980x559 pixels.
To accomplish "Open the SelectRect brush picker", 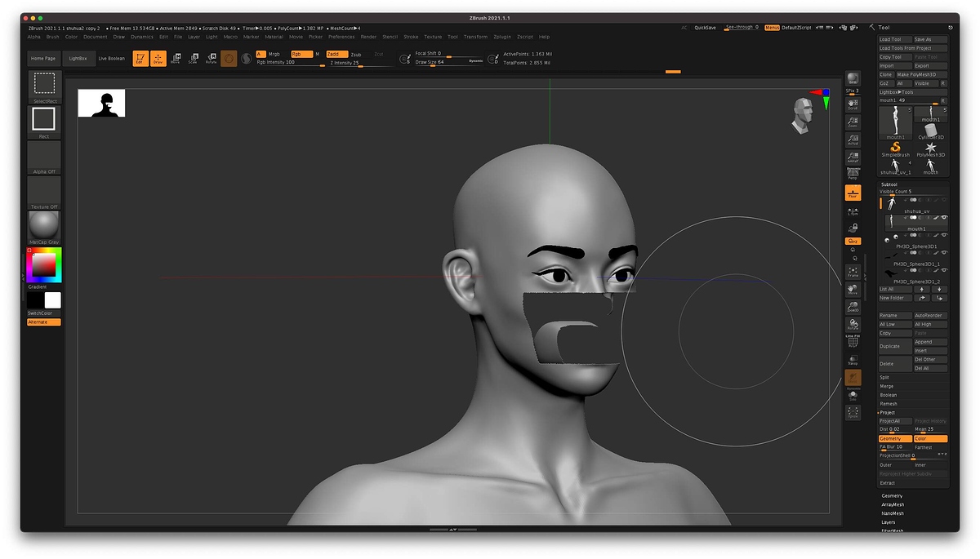I will click(44, 87).
